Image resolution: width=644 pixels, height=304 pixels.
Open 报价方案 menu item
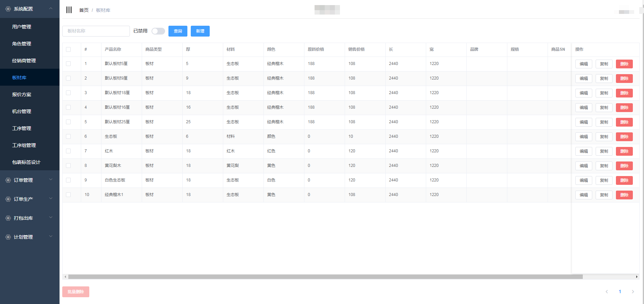coord(22,94)
